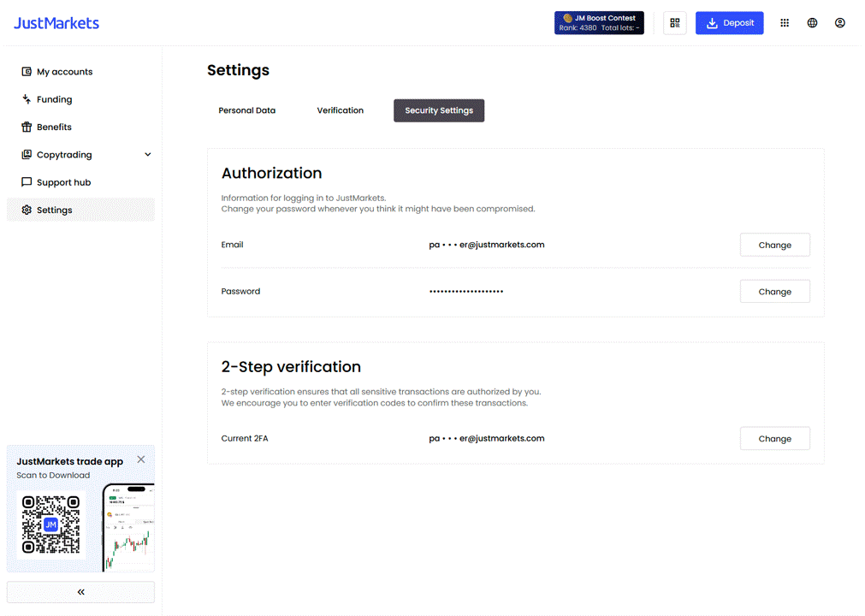Viewport: 865px width, 616px height.
Task: Click the app download QR code
Action: pyautogui.click(x=50, y=524)
